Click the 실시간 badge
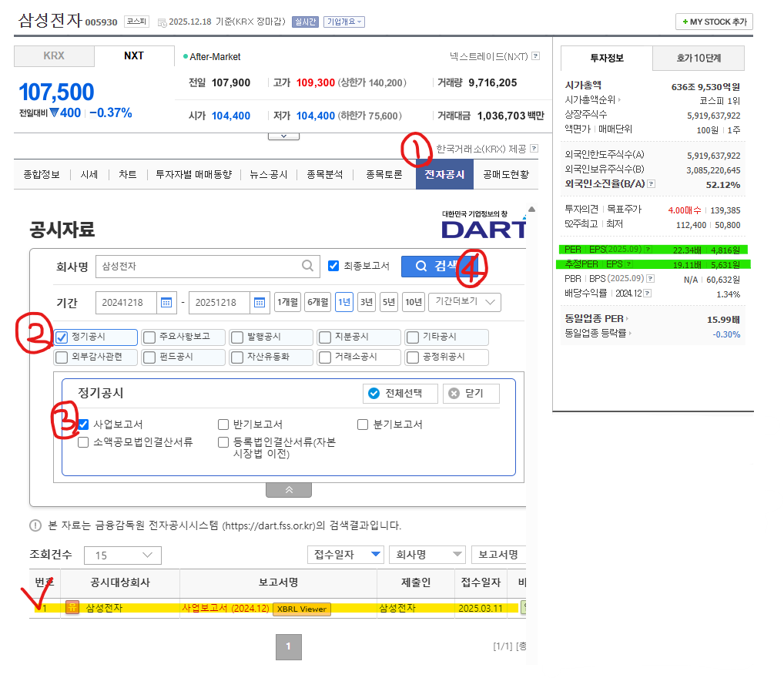The height and width of the screenshot is (678, 784). point(305,22)
